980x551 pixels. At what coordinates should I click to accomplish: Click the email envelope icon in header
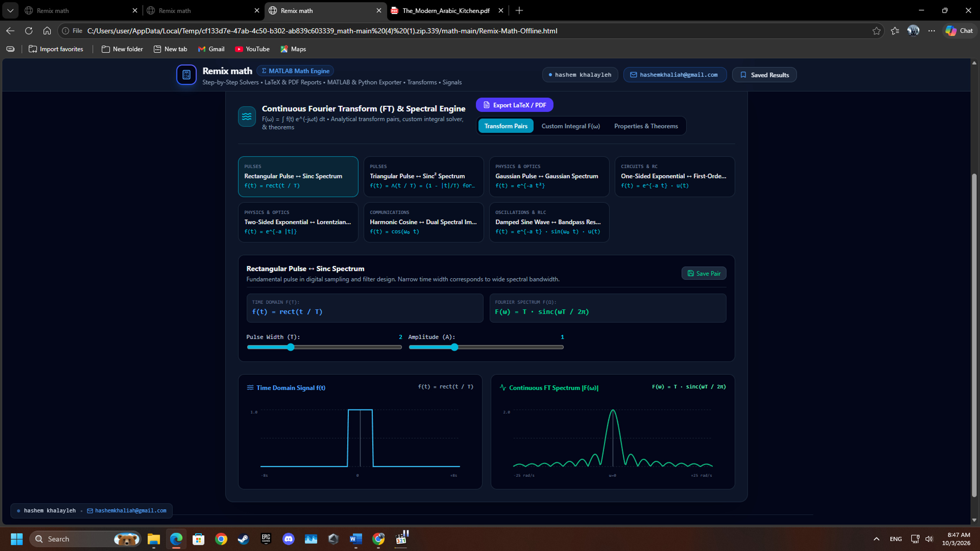[x=634, y=75]
